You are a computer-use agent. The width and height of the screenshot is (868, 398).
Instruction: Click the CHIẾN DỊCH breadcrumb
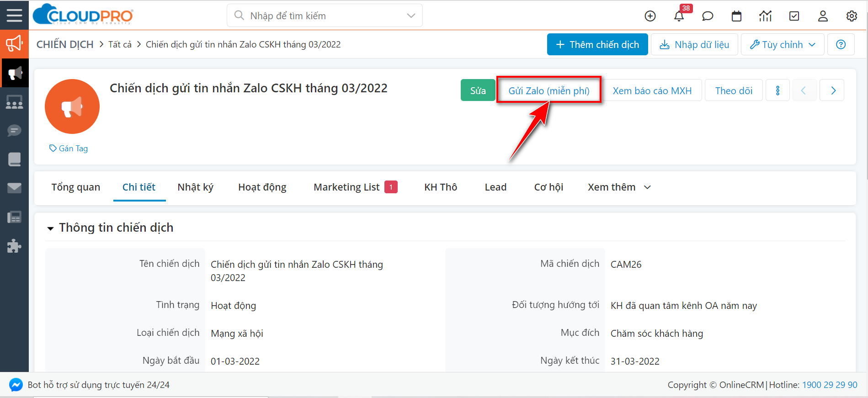click(x=65, y=44)
